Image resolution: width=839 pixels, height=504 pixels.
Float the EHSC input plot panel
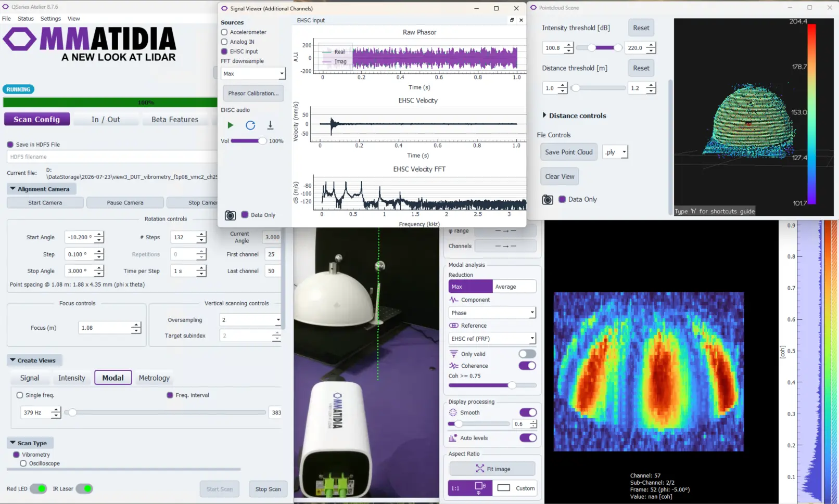pos(512,20)
